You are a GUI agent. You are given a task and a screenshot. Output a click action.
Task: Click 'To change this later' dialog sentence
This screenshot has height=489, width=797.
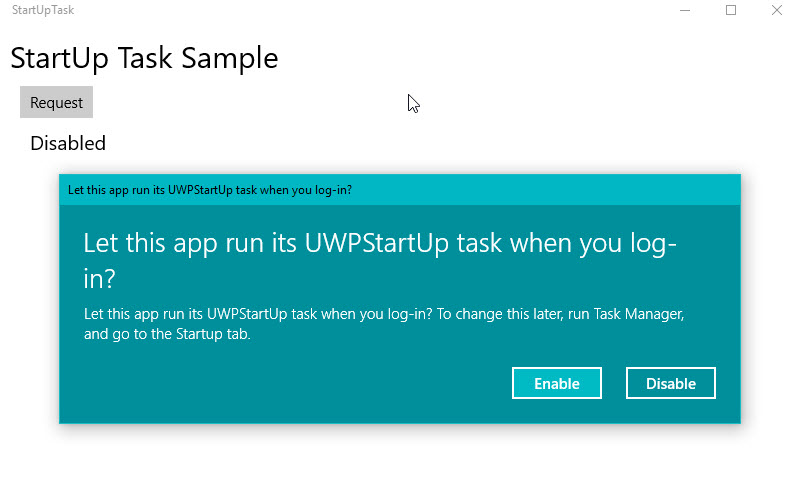497,314
